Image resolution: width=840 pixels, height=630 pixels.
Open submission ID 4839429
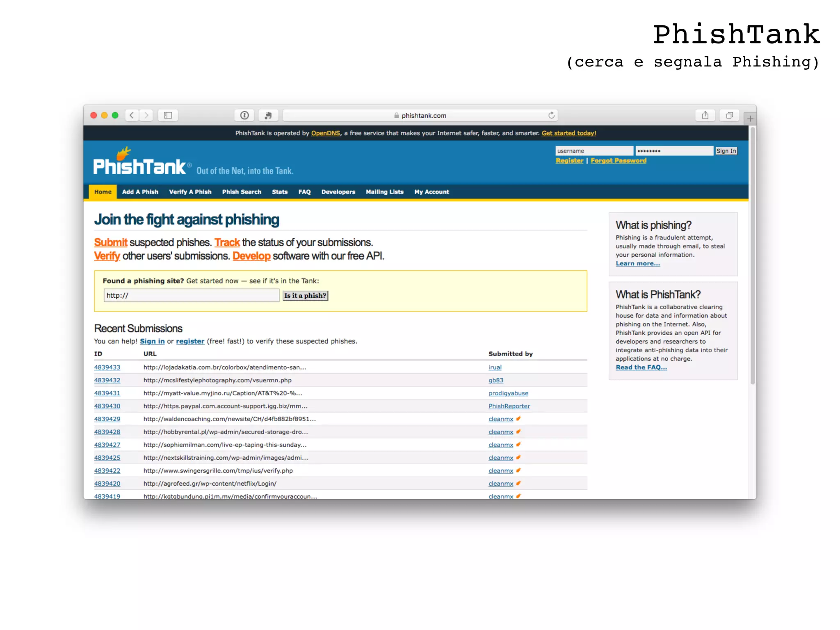point(107,419)
